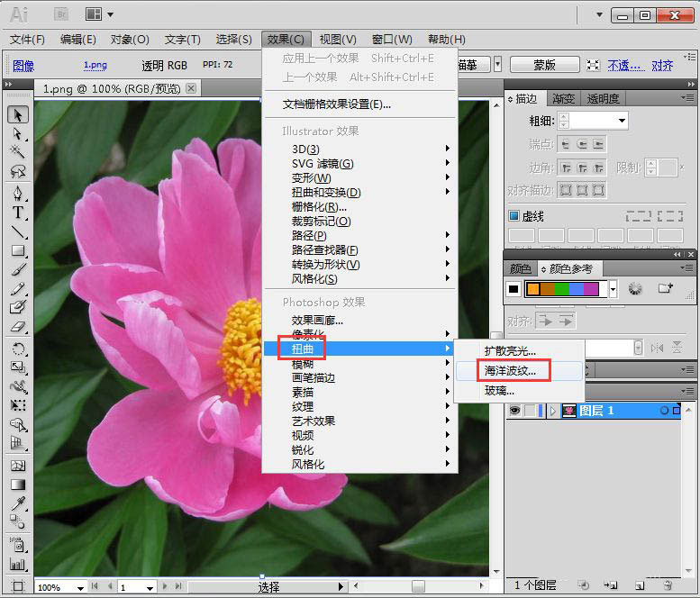
Task: Open Adobe Bridge from title bar
Action: tap(61, 14)
